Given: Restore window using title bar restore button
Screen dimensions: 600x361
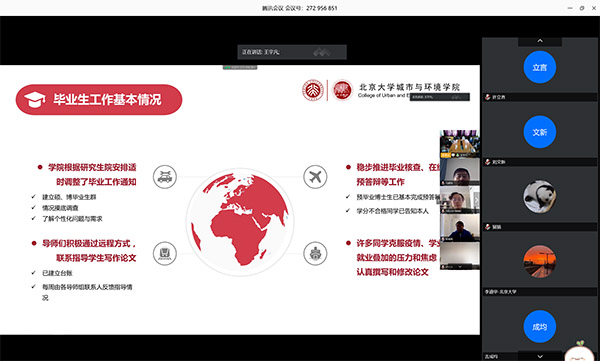Looking at the screenshot, I should pos(582,8).
